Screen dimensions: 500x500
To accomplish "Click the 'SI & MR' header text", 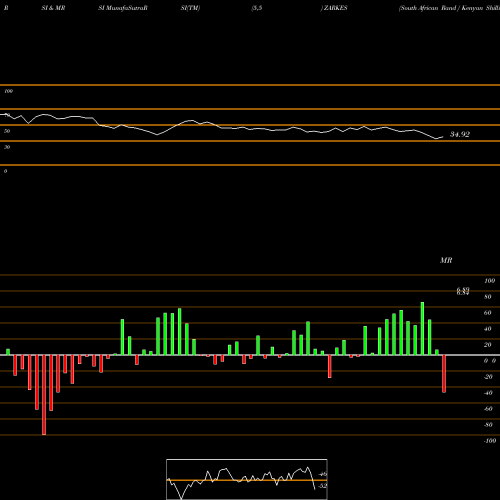I will pos(53,8).
